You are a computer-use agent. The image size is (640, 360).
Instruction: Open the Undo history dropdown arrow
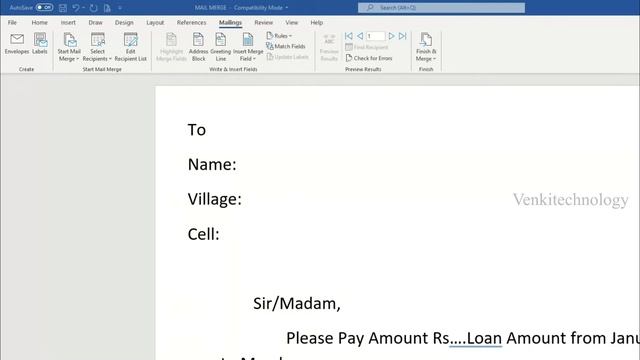[x=83, y=8]
